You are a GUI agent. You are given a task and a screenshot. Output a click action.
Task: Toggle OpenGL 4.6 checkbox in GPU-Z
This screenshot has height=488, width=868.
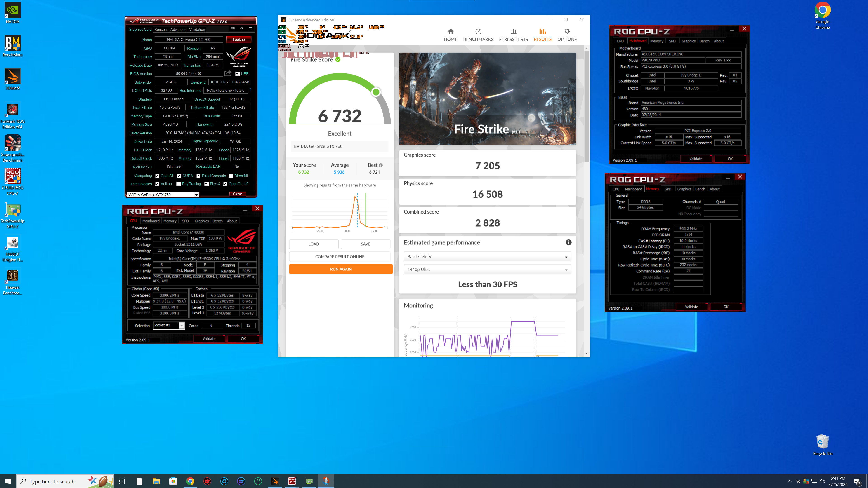225,184
